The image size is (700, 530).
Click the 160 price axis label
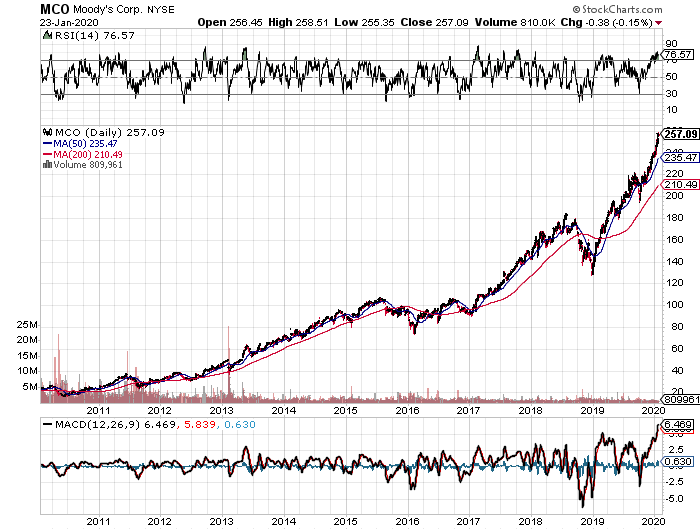(x=674, y=239)
